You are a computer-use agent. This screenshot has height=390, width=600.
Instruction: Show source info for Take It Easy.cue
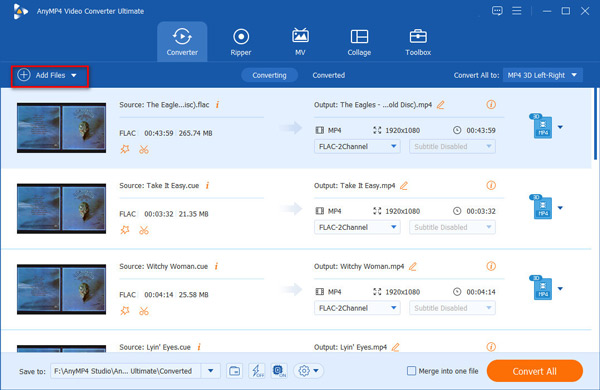tap(207, 186)
